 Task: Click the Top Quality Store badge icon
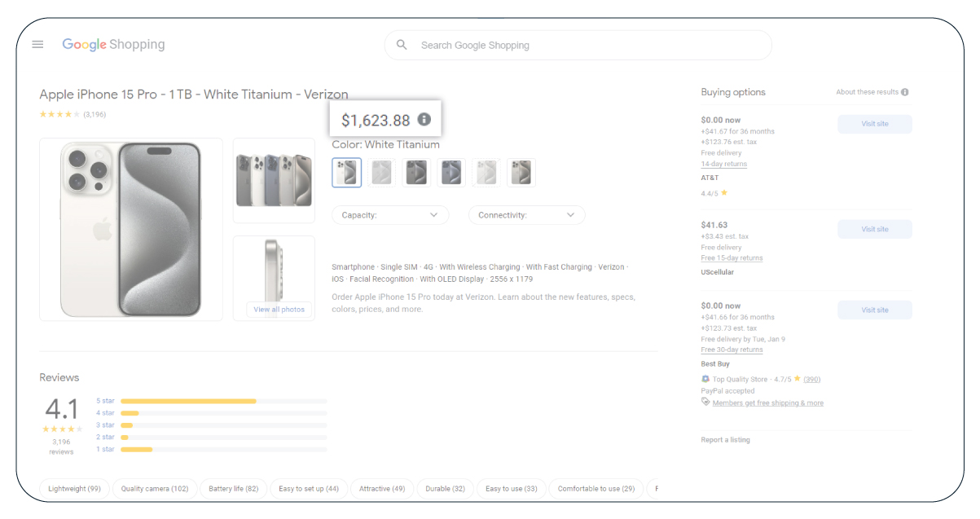[705, 379]
